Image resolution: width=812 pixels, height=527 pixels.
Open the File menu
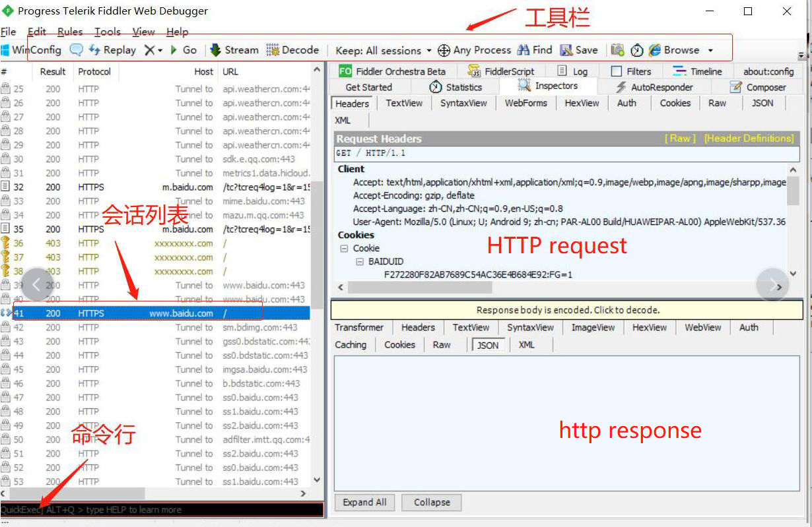click(x=9, y=32)
